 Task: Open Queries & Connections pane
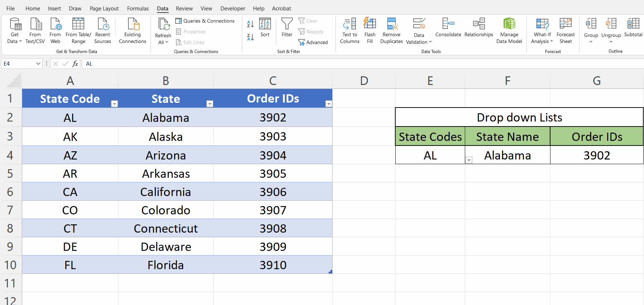[x=205, y=21]
